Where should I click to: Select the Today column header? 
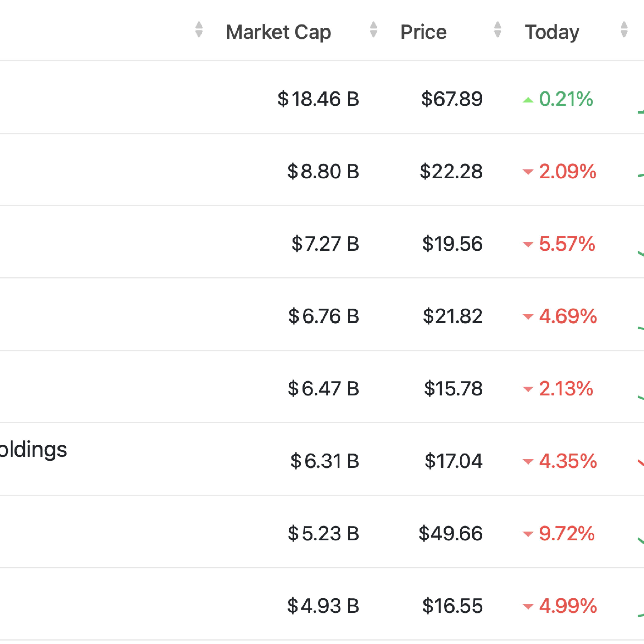point(552,32)
